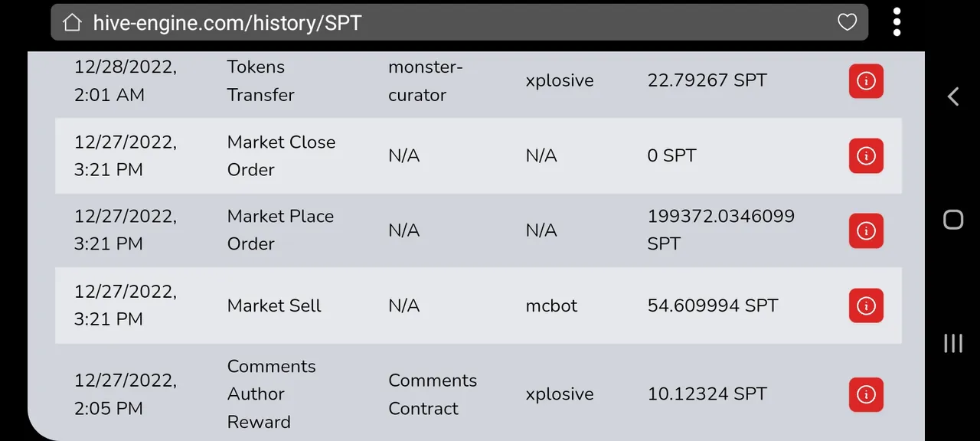Select the 54.609994 SPT amount
The image size is (980, 441).
(712, 305)
